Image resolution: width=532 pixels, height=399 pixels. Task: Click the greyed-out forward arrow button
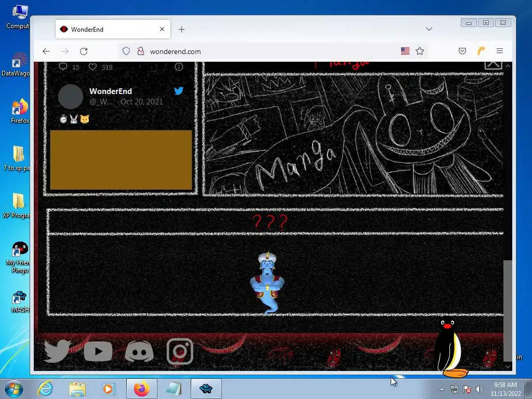click(x=65, y=51)
